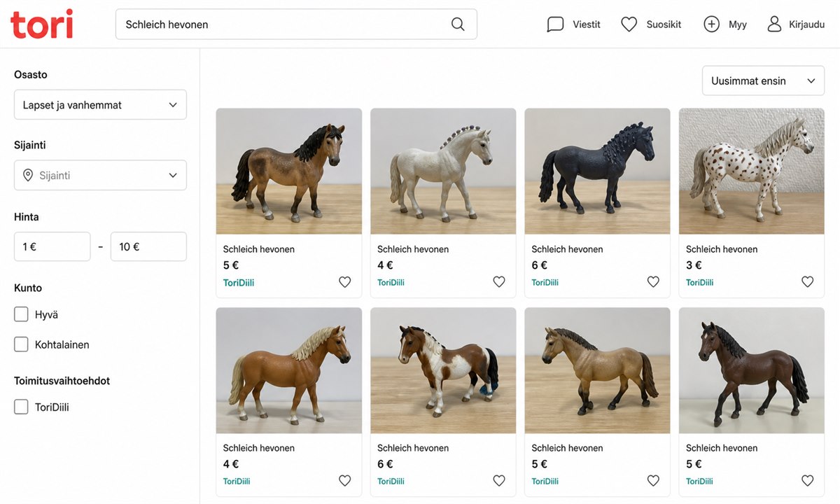Tick the ToriDiili delivery option checkbox
The height and width of the screenshot is (504, 840).
point(22,407)
